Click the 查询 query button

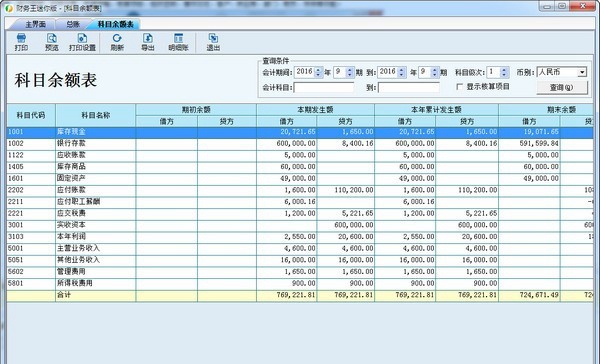(x=562, y=87)
